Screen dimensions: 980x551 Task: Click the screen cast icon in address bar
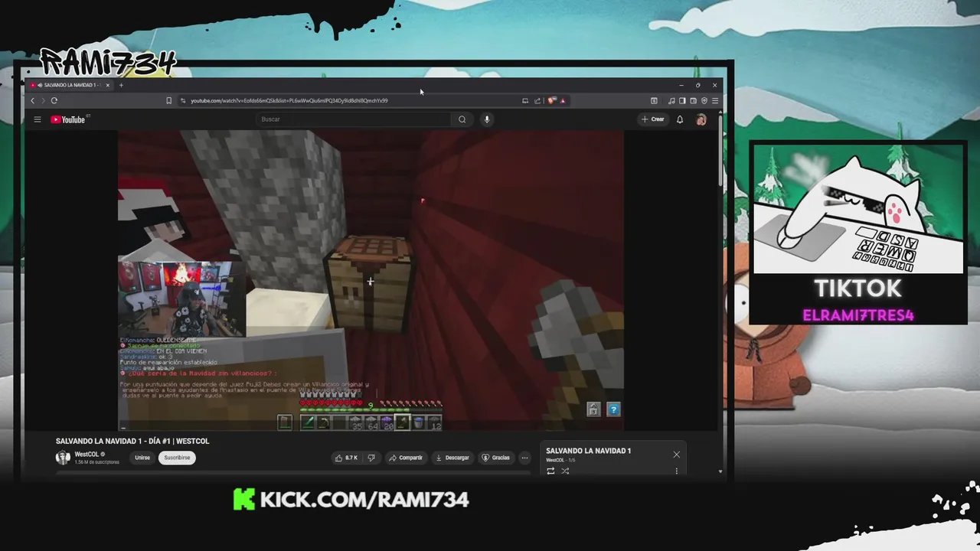tap(525, 100)
